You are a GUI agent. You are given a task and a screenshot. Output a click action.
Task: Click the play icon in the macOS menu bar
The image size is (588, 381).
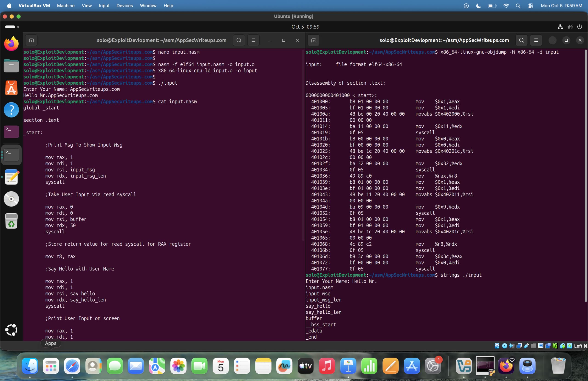466,6
